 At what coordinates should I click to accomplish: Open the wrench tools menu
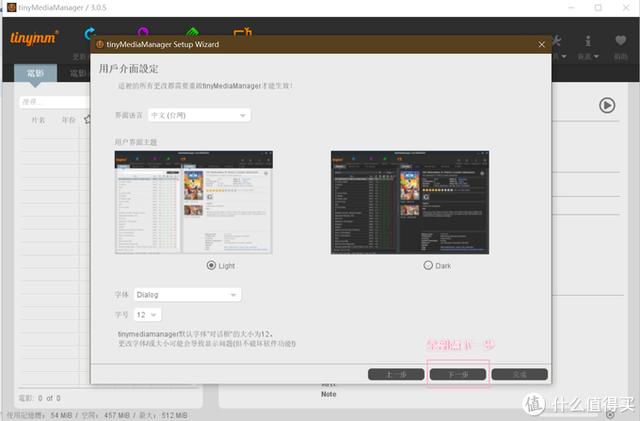557,41
